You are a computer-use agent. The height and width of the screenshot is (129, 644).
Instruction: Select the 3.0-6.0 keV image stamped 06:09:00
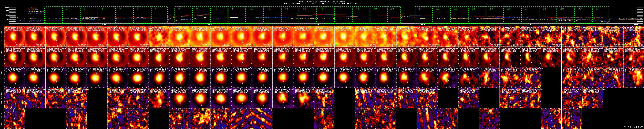tap(242, 37)
